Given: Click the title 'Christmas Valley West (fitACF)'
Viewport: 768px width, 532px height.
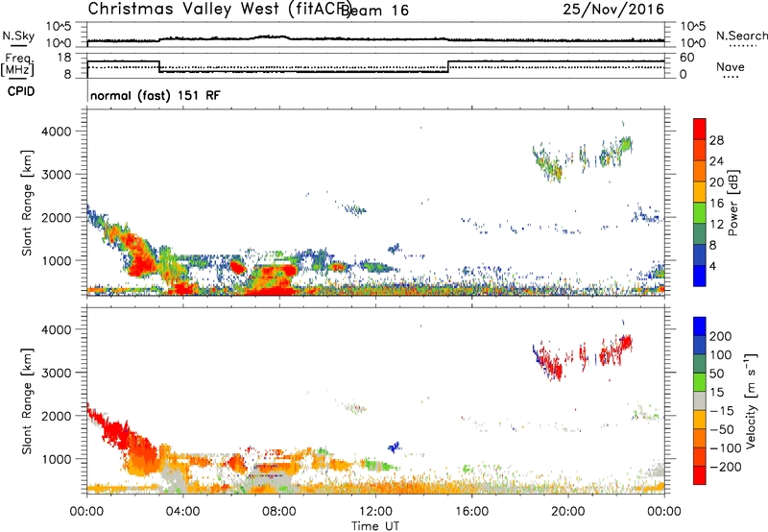Looking at the screenshot, I should 219,9.
